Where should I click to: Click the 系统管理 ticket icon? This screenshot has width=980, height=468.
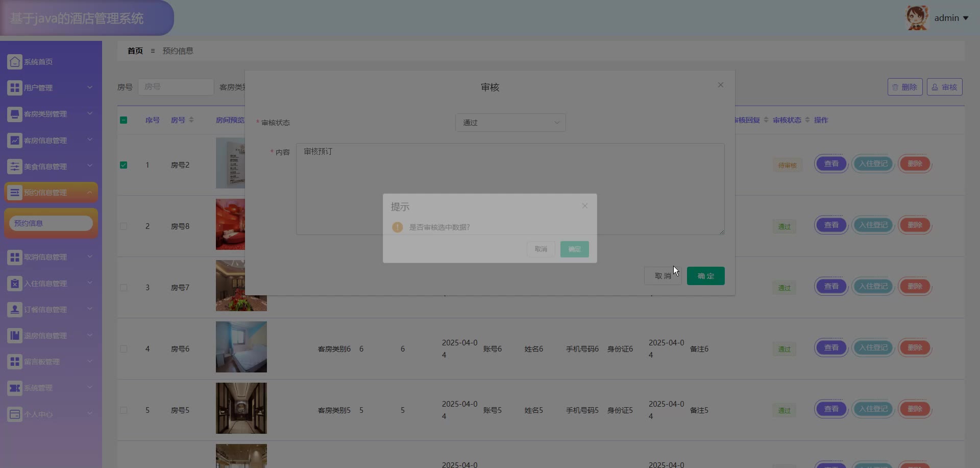pyautogui.click(x=15, y=388)
